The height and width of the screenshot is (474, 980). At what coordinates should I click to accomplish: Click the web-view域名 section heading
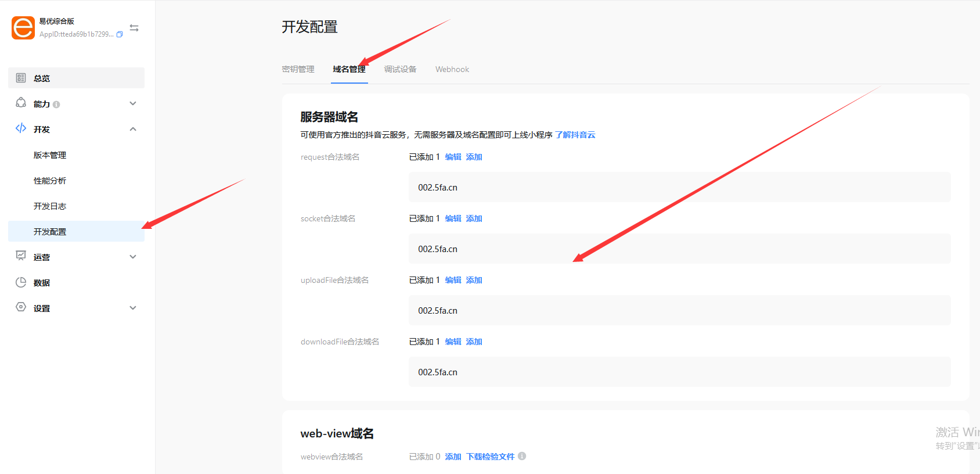point(337,433)
